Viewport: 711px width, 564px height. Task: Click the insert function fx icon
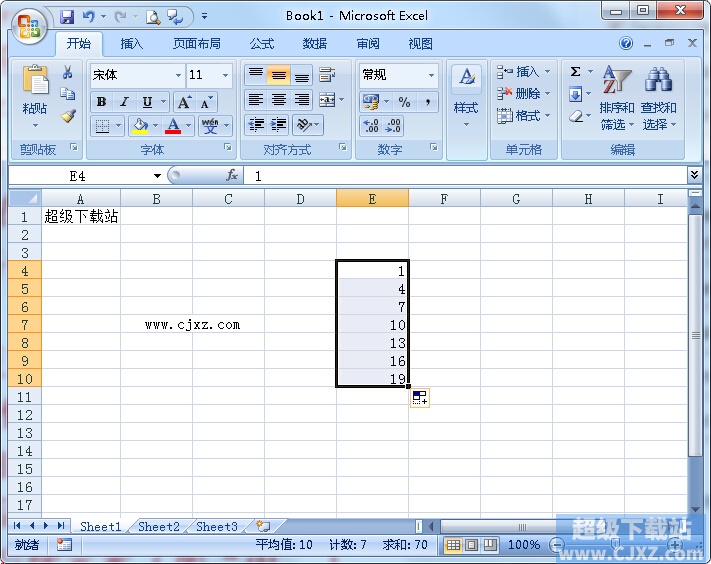click(231, 175)
